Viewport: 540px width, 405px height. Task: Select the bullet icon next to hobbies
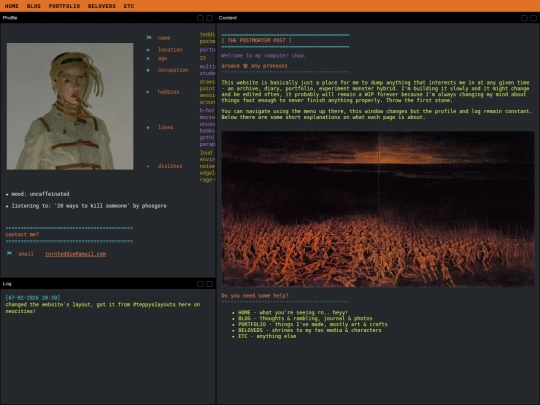click(x=148, y=92)
